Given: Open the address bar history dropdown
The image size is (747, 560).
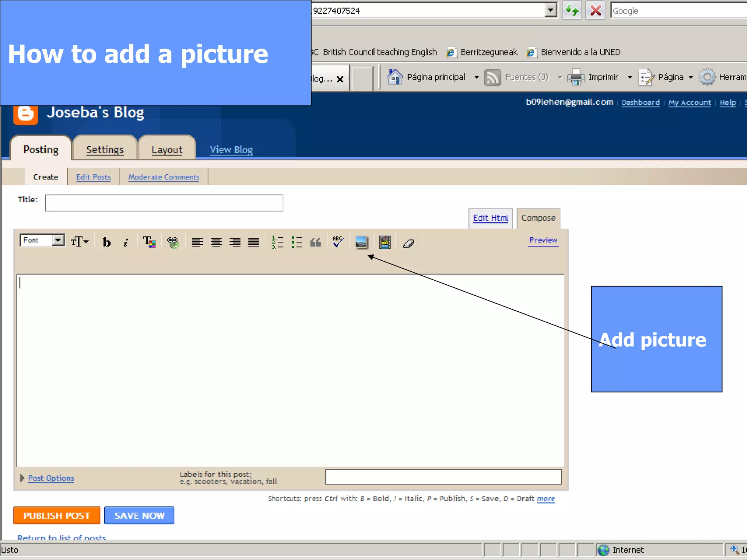Looking at the screenshot, I should pos(551,10).
